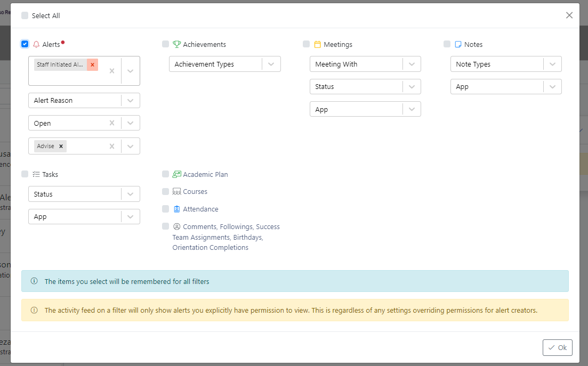Click the Meetings label text
588x366 pixels.
pos(338,45)
